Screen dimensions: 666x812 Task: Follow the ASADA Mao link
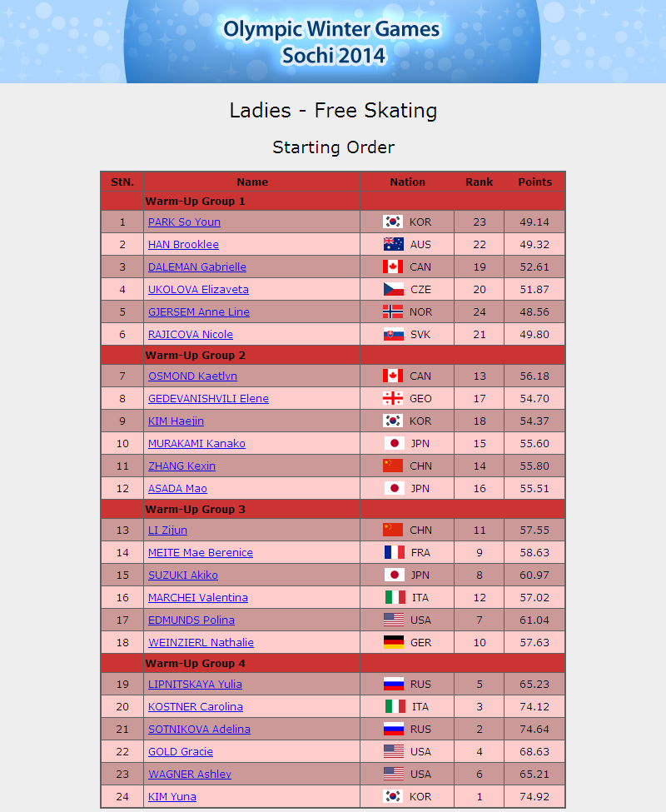coord(177,488)
